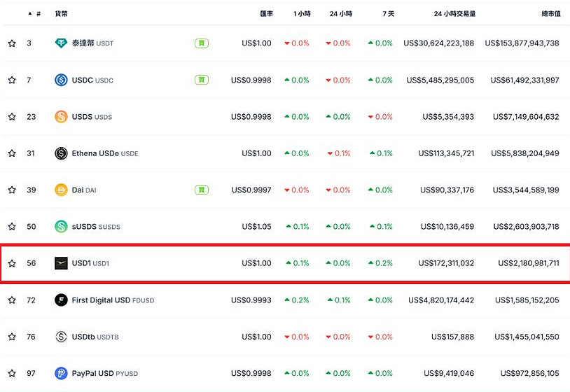Toggle favorite star for First Digital USD
This screenshot has width=570, height=392.
click(12, 300)
